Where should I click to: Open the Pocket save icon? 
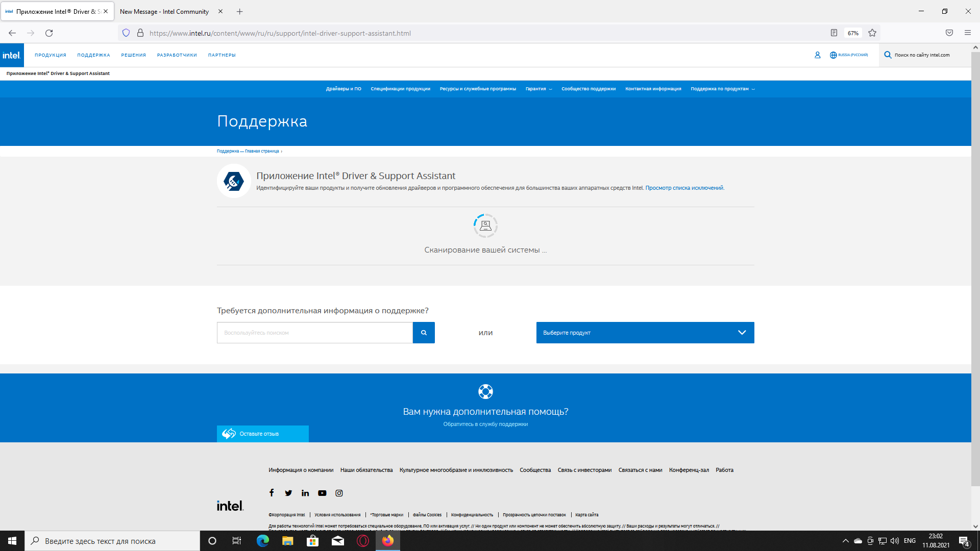click(x=949, y=33)
